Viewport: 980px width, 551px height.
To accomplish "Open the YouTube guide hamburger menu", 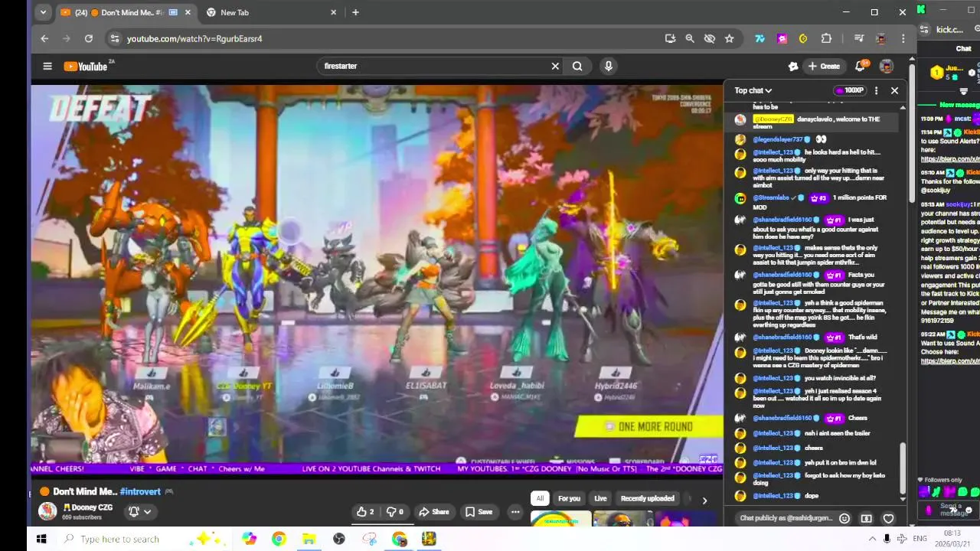I will (x=47, y=66).
